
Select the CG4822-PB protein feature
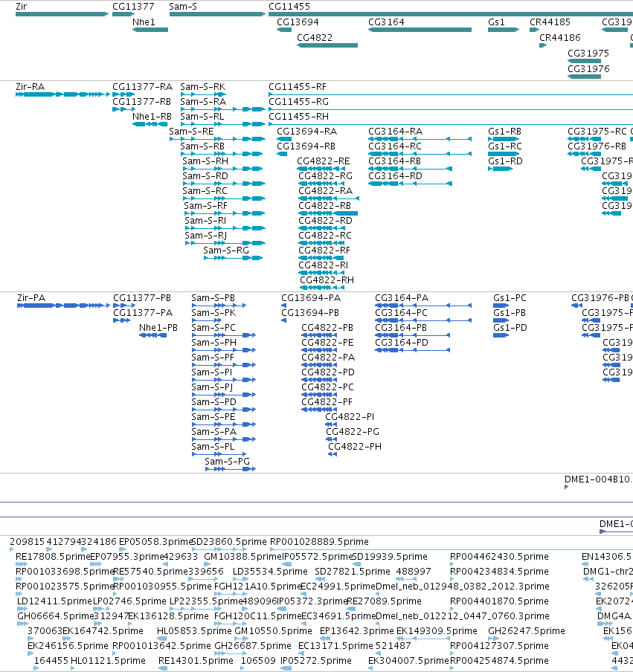pyautogui.click(x=319, y=335)
